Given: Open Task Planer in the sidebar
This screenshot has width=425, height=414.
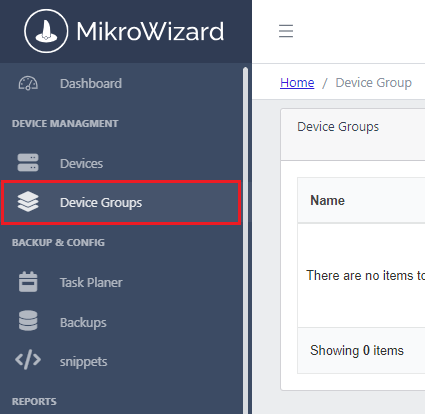Looking at the screenshot, I should (x=121, y=282).
